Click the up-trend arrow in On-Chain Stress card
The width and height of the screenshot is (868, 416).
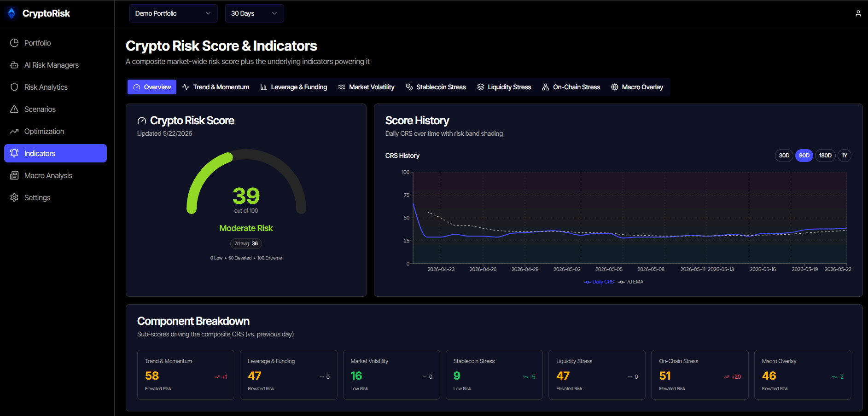pyautogui.click(x=727, y=377)
